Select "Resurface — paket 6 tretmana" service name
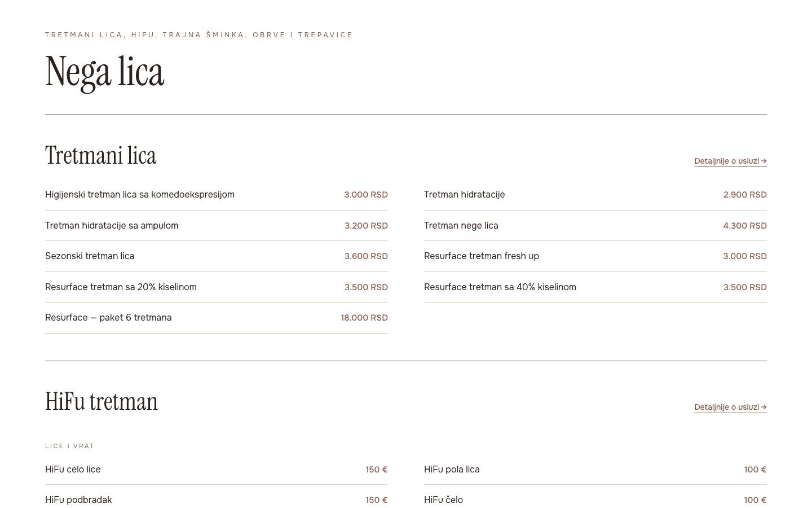 pos(108,318)
